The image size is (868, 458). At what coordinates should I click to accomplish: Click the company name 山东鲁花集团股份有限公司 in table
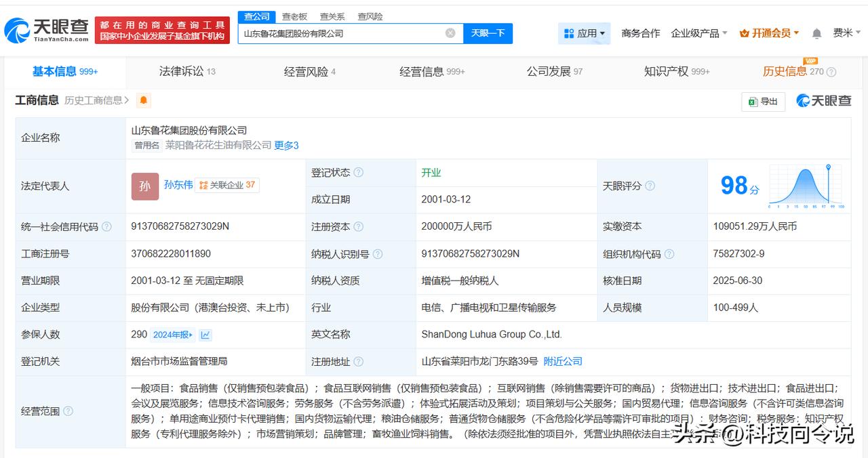click(x=189, y=131)
